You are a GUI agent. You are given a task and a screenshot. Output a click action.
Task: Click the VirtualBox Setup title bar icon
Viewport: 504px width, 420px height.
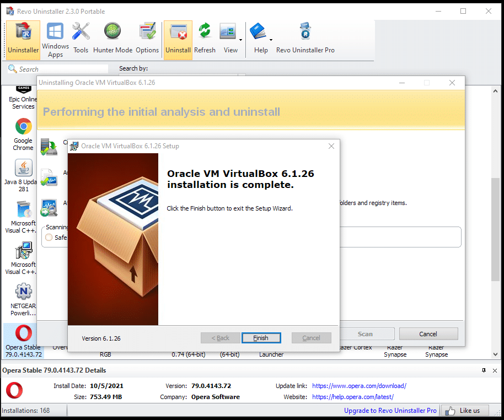click(74, 146)
